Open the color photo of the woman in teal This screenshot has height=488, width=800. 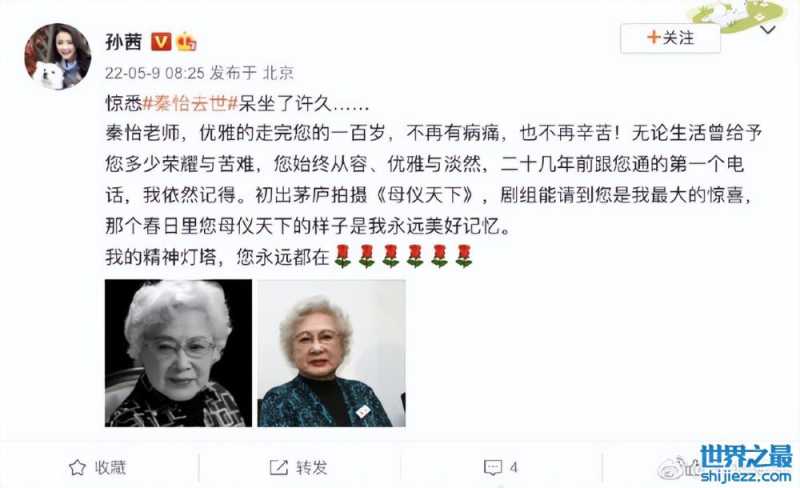332,353
